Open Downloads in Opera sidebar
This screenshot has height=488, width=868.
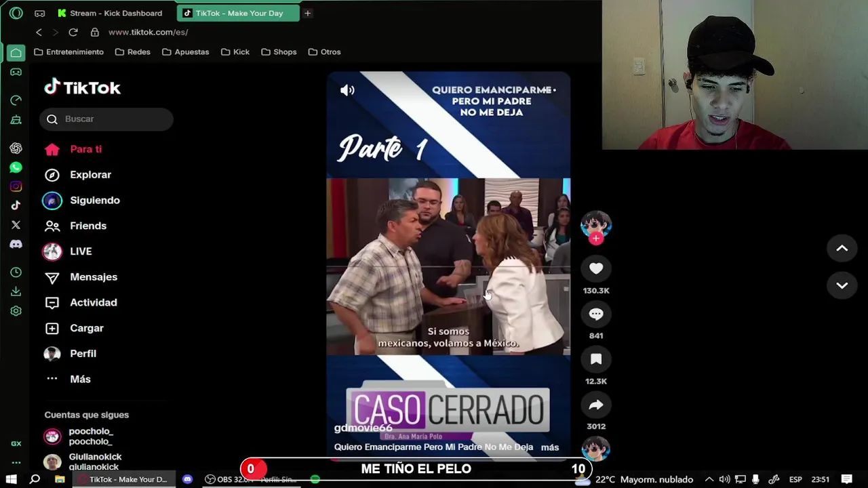[x=16, y=291]
